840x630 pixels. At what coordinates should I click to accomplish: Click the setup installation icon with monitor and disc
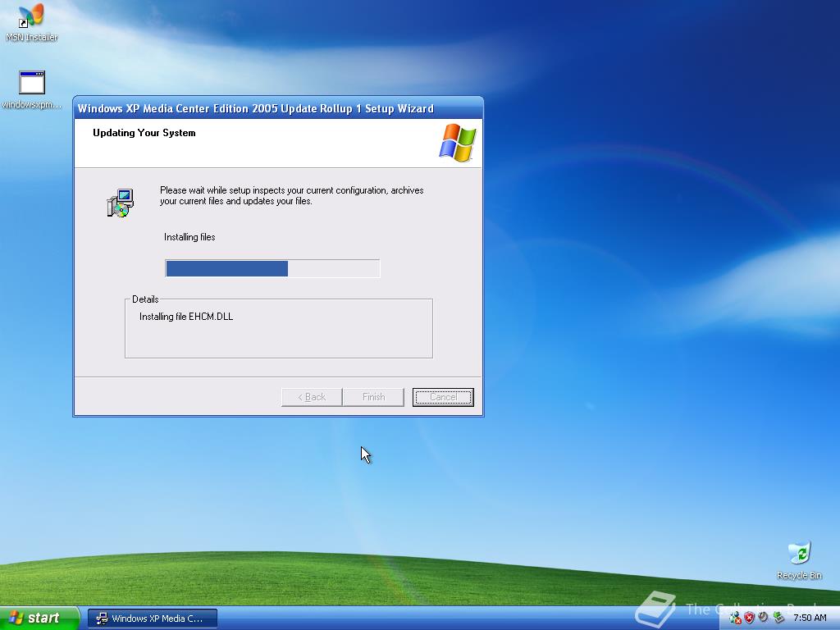[119, 201]
